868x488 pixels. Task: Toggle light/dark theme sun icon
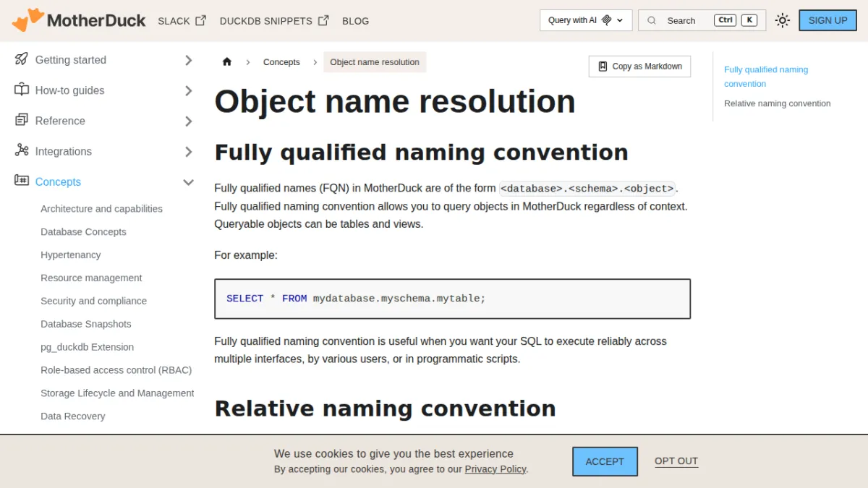[783, 20]
